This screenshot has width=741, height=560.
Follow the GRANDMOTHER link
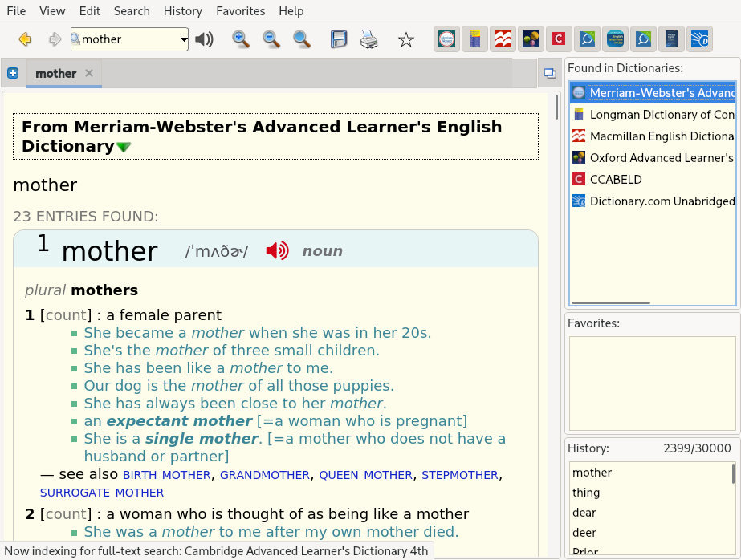(265, 475)
